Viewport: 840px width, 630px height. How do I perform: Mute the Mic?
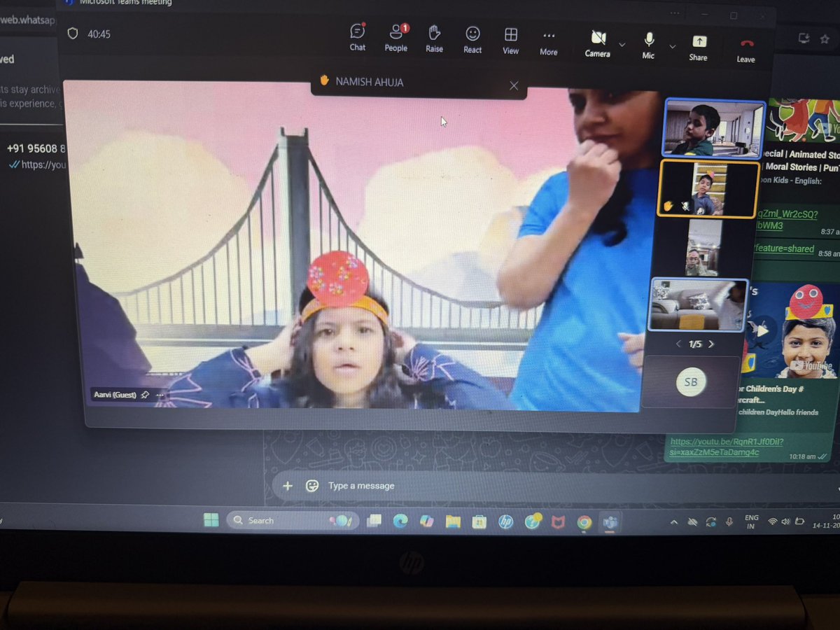point(649,45)
